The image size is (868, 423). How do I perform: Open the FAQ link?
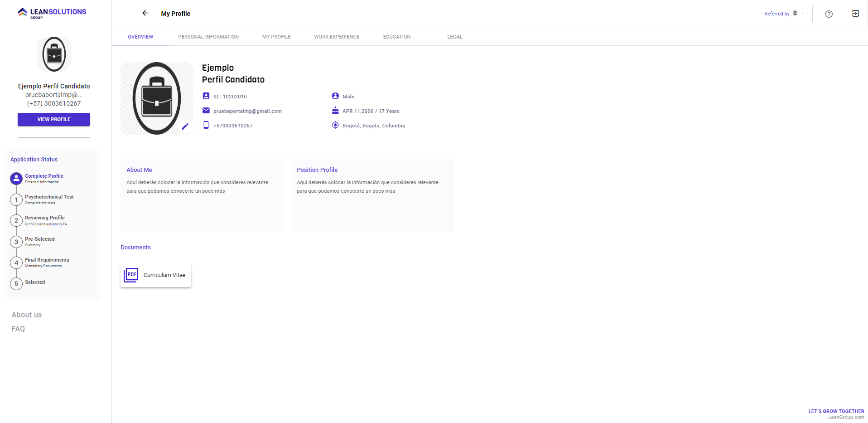18,329
